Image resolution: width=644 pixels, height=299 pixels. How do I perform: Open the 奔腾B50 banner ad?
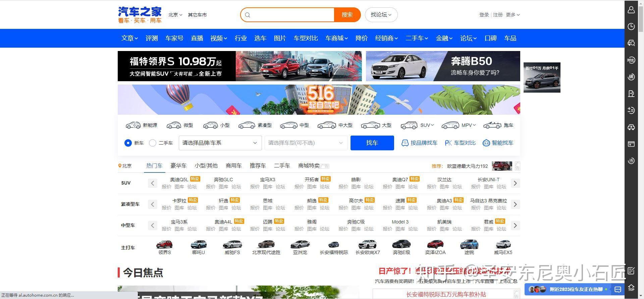pos(443,66)
